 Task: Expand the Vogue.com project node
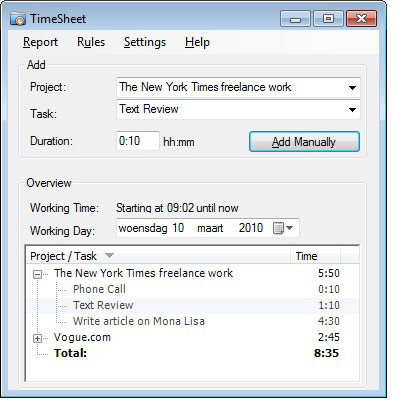pyautogui.click(x=37, y=338)
